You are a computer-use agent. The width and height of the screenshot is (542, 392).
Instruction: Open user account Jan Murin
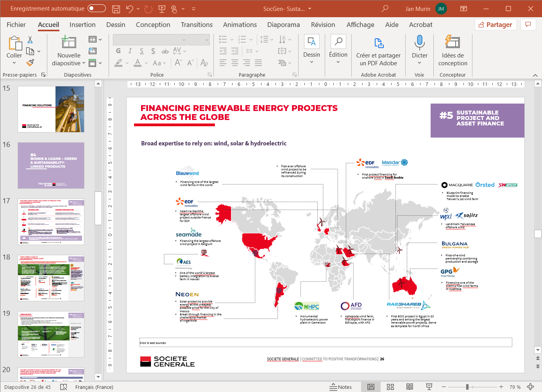(x=426, y=9)
